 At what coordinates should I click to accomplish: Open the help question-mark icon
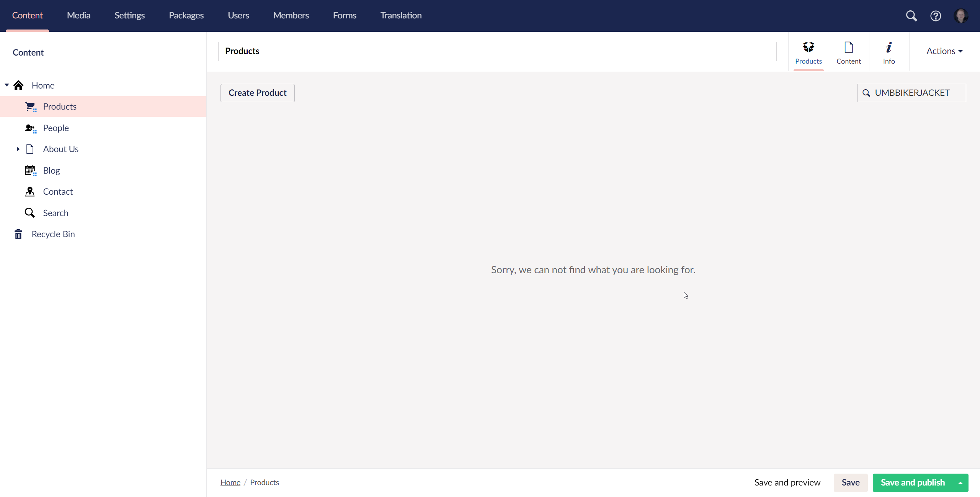coord(936,15)
